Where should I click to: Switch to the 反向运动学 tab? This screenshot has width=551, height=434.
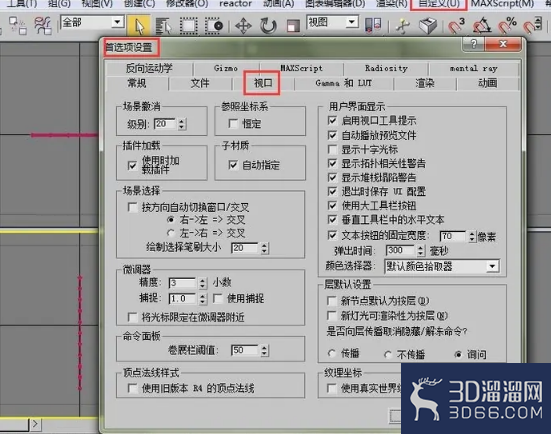[149, 68]
